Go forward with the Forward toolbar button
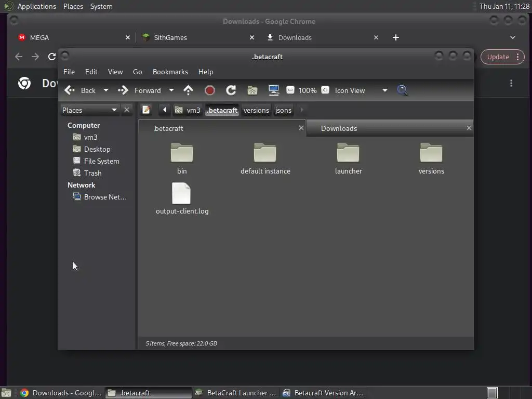Viewport: 532px width, 399px height. [x=139, y=90]
